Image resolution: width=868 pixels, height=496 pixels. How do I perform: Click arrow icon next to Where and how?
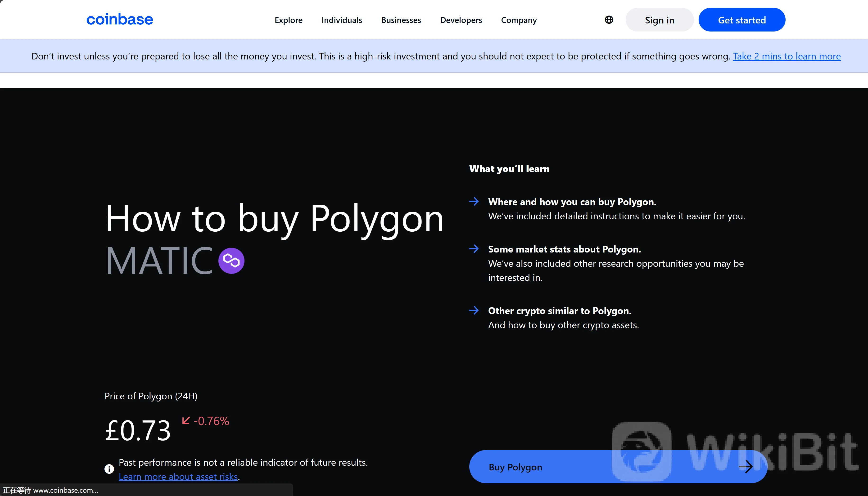[x=474, y=201]
